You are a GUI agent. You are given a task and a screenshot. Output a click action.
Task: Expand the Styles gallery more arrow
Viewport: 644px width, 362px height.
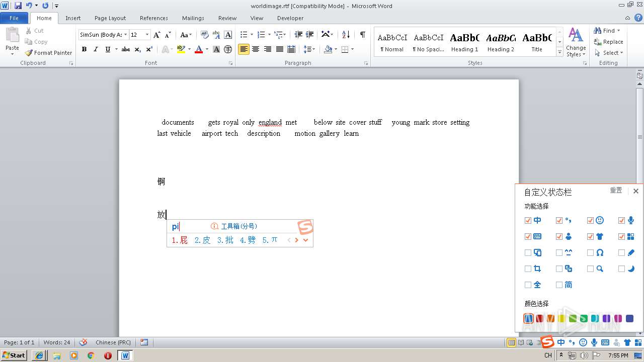point(559,52)
